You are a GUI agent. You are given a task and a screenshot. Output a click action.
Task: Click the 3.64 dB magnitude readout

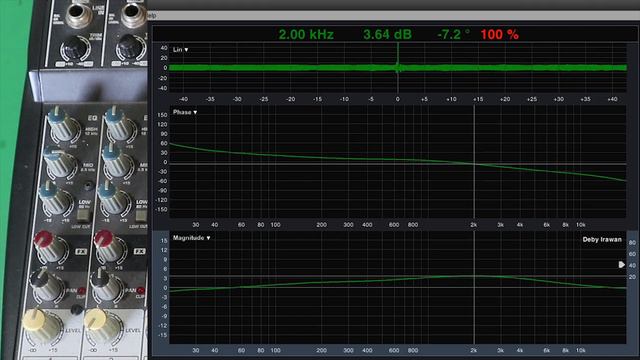[x=387, y=34]
